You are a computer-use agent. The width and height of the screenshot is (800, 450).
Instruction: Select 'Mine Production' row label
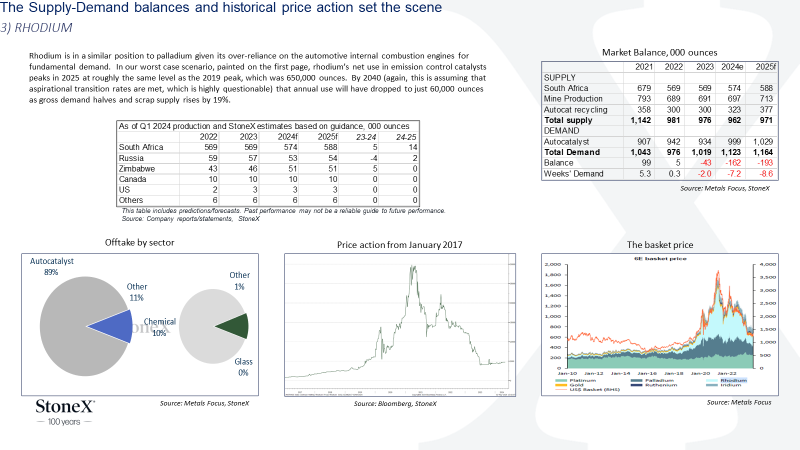[x=573, y=98]
